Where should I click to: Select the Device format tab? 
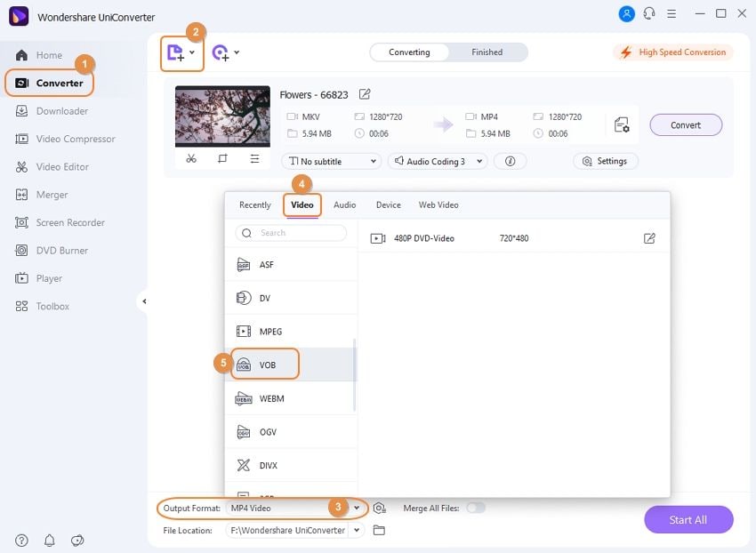[x=389, y=204]
